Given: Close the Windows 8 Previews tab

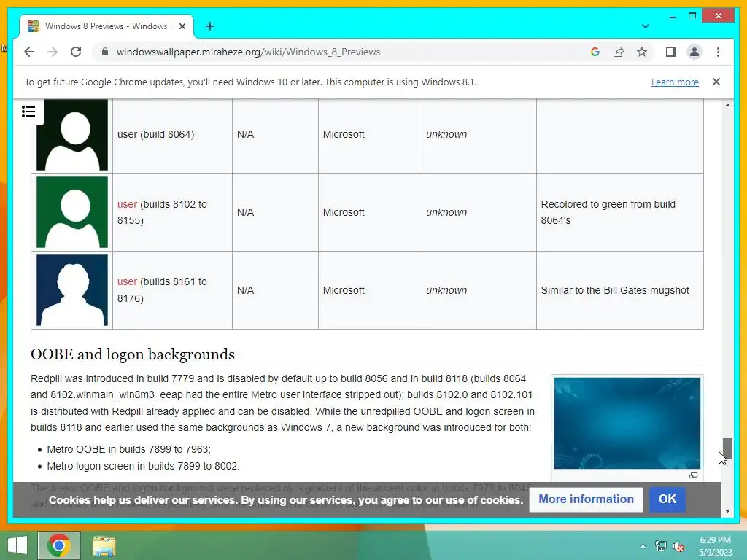Looking at the screenshot, I should (x=182, y=26).
